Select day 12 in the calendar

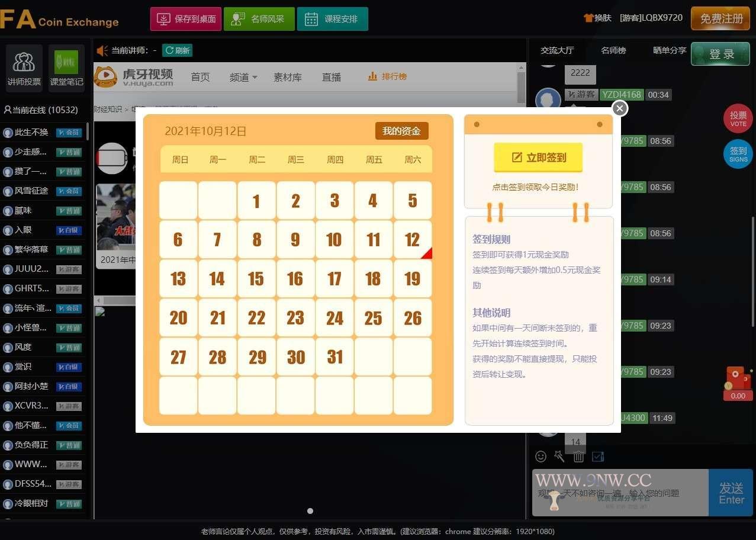(x=413, y=240)
